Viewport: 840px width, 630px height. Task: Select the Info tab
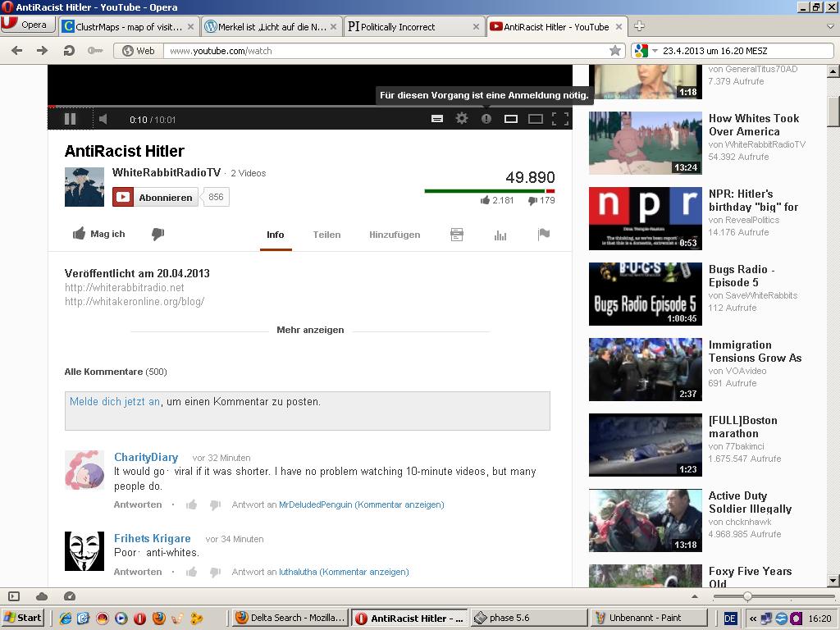pyautogui.click(x=276, y=235)
